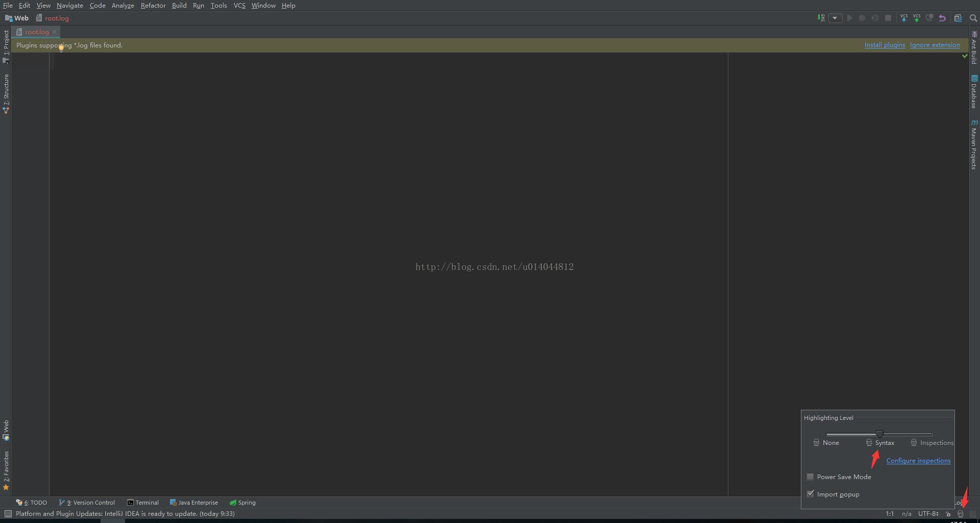Set highlighting level to Inspections

[932, 442]
